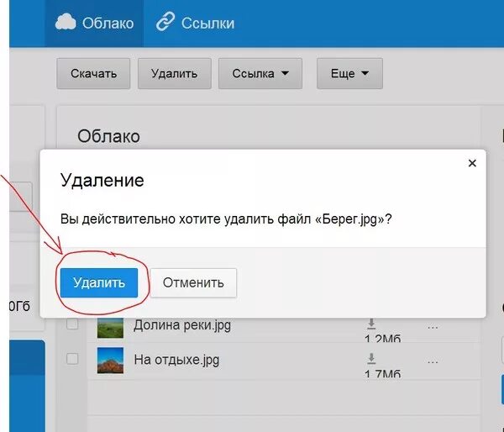Click the file name На отдыхе.jpg
Image resolution: width=504 pixels, height=432 pixels.
coord(176,360)
